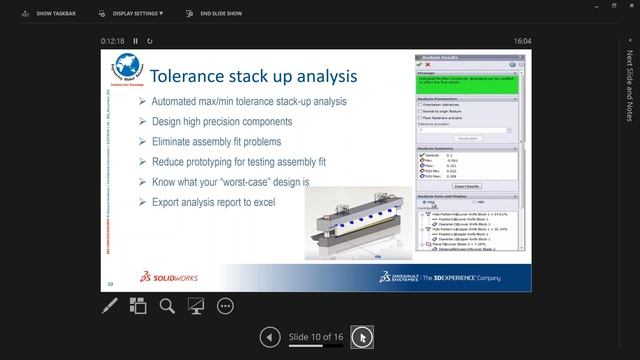Screen dimensions: 640x360
Task: Go back to the previous slide
Action: pos(270,337)
